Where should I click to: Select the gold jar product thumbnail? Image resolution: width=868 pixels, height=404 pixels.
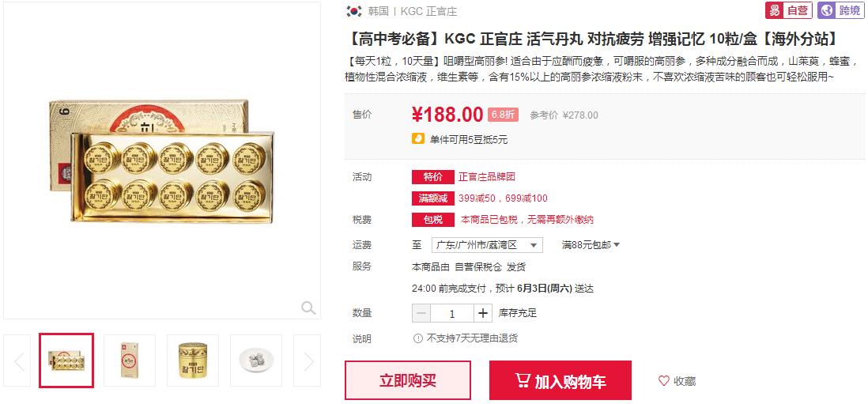pos(193,361)
